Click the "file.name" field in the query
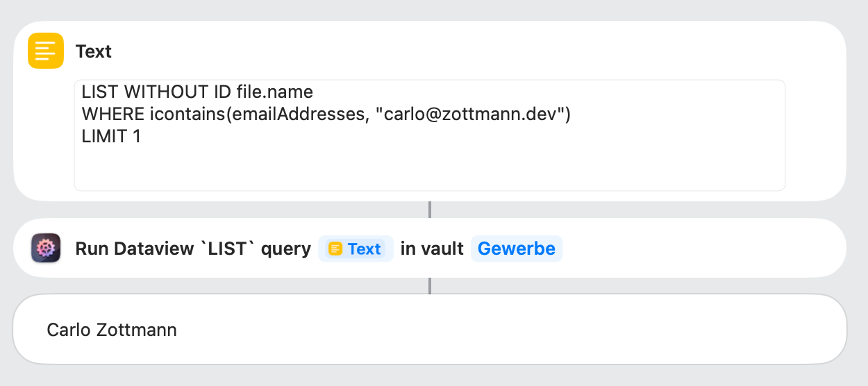 (275, 92)
